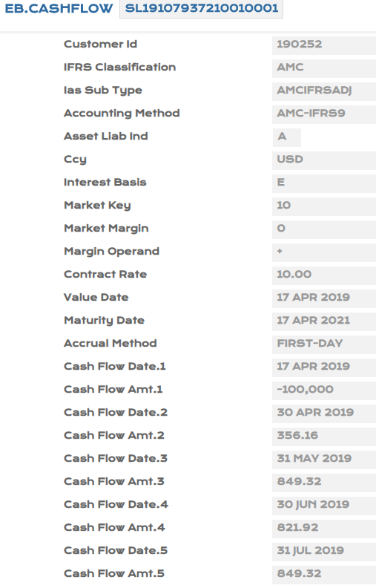Select the Margin Operand plus field

(324, 251)
